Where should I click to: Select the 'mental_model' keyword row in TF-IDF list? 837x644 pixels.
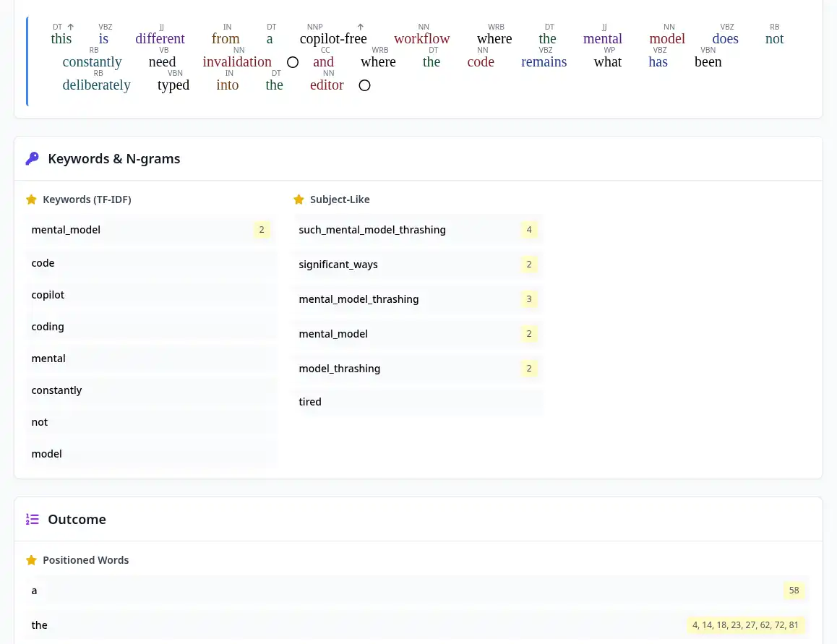[150, 230]
